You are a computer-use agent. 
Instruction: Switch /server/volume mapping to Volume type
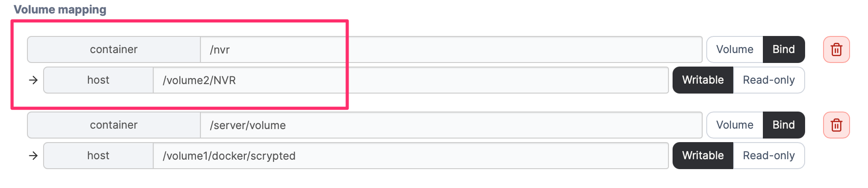[x=735, y=125]
